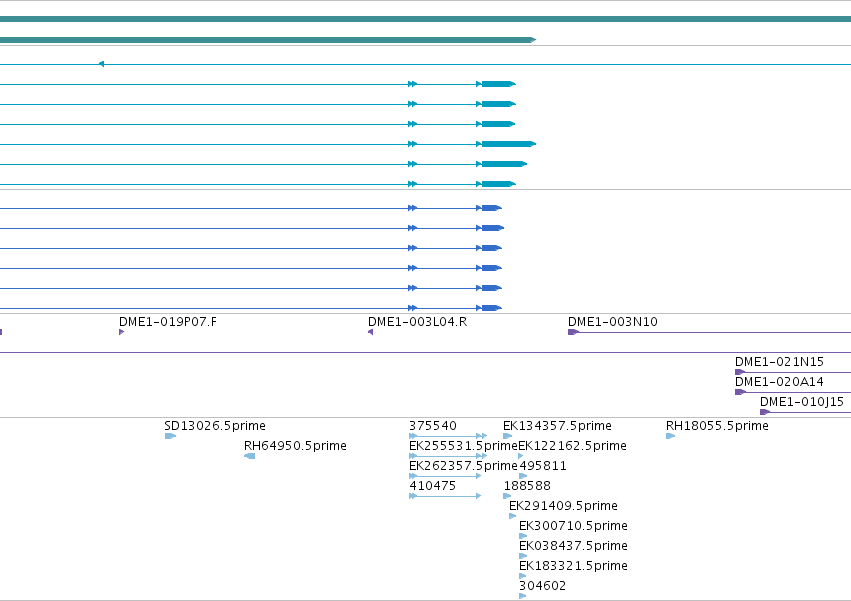Select the DME1-021N15 feature label

point(779,362)
